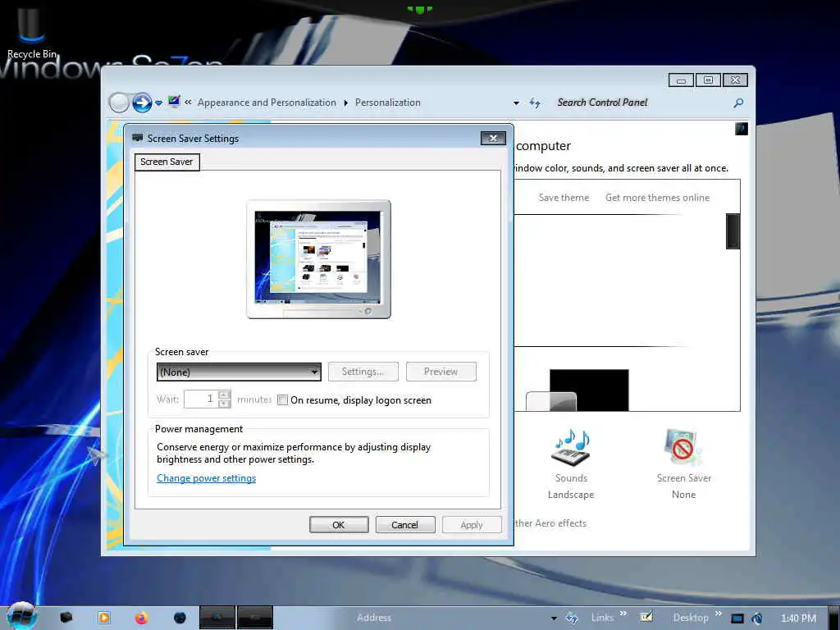Click the Windows Start orb

pos(21,616)
